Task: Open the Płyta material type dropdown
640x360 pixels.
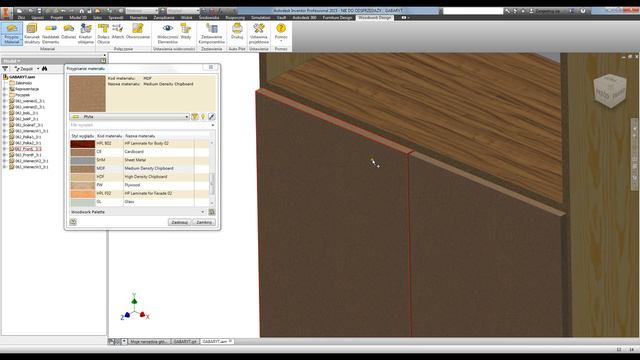Action: tap(130, 117)
